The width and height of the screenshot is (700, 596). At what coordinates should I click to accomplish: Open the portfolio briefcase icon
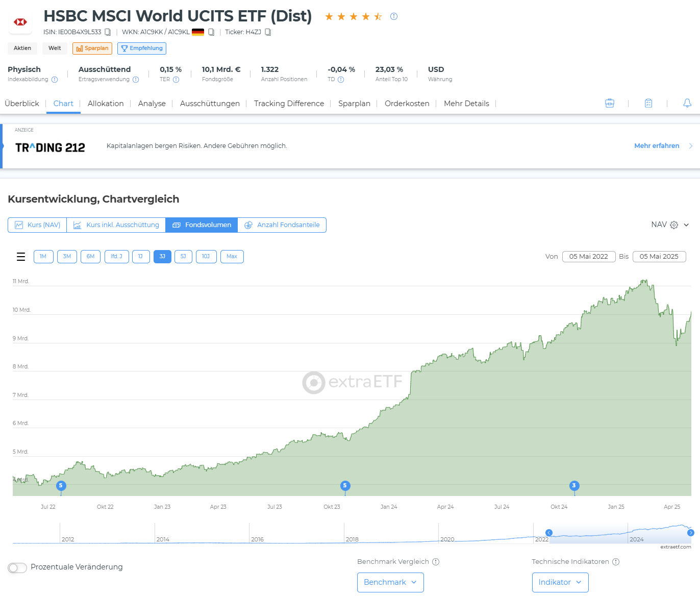[x=610, y=103]
